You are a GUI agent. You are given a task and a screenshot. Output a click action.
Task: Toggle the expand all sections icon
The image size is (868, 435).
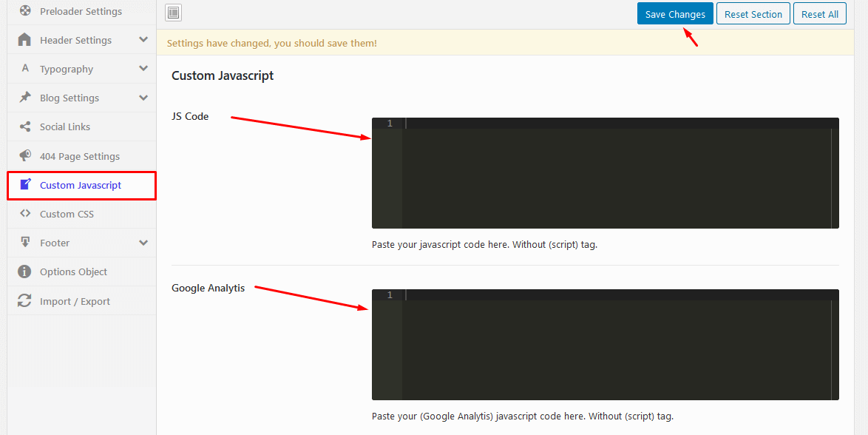173,13
